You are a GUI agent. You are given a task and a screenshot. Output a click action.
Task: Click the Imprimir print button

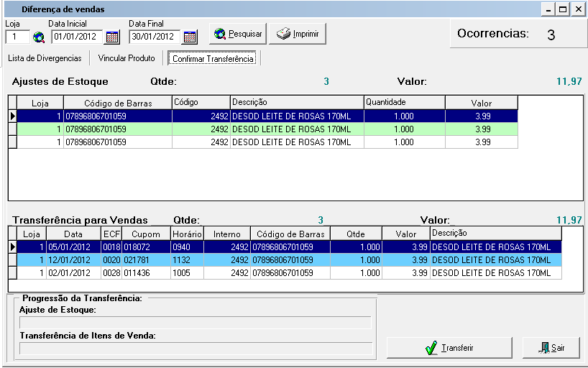pyautogui.click(x=298, y=34)
